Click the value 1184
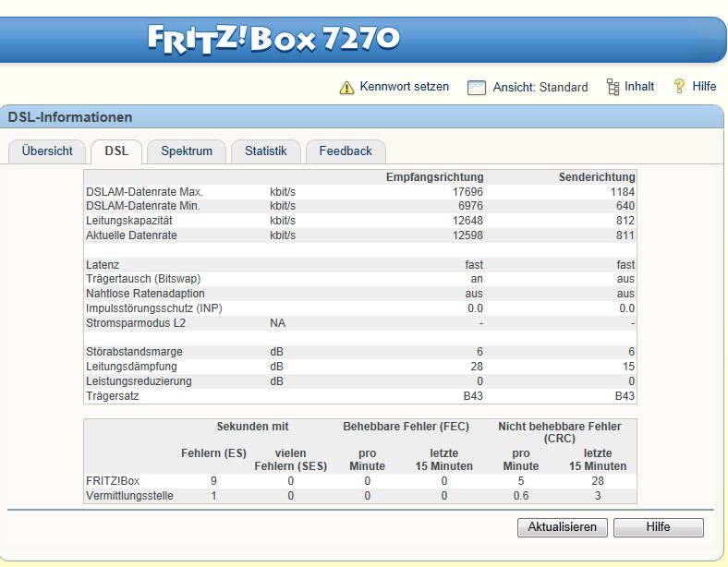 [x=622, y=192]
